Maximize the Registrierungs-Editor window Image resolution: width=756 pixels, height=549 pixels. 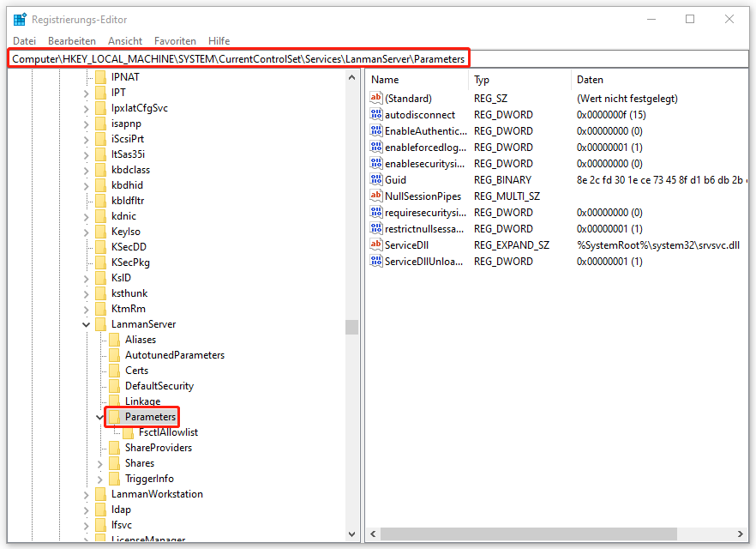click(x=690, y=19)
